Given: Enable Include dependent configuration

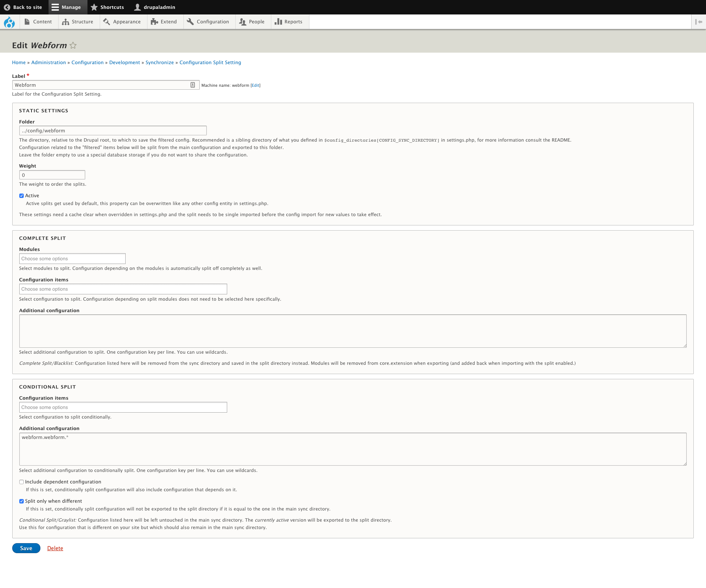Looking at the screenshot, I should pyautogui.click(x=21, y=482).
